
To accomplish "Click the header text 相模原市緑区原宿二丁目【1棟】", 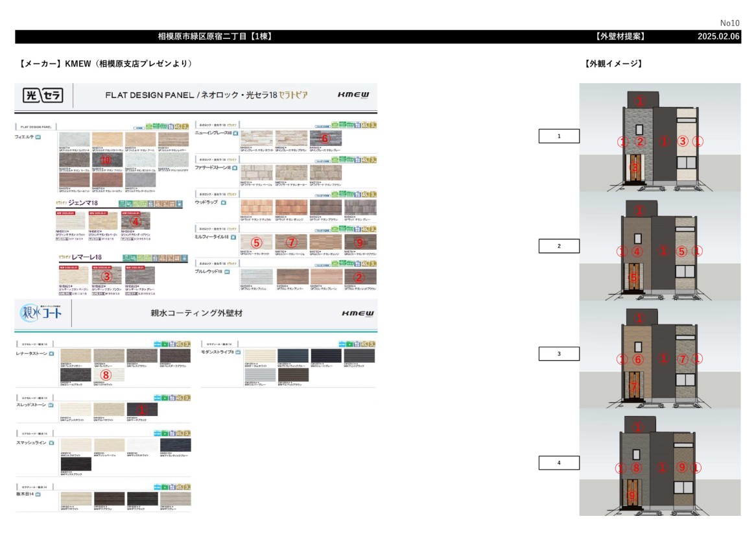I will [x=215, y=37].
